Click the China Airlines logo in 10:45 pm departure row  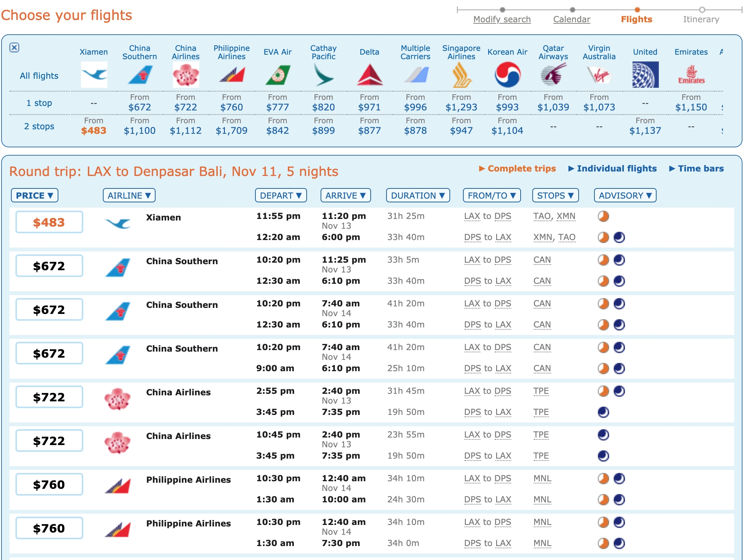[x=118, y=442]
